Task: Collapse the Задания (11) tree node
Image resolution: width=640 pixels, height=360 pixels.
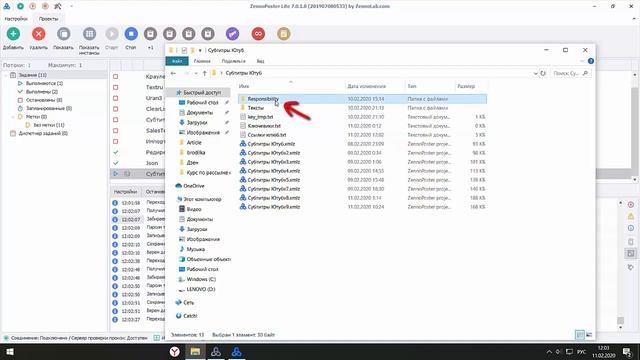Action: point(6,75)
